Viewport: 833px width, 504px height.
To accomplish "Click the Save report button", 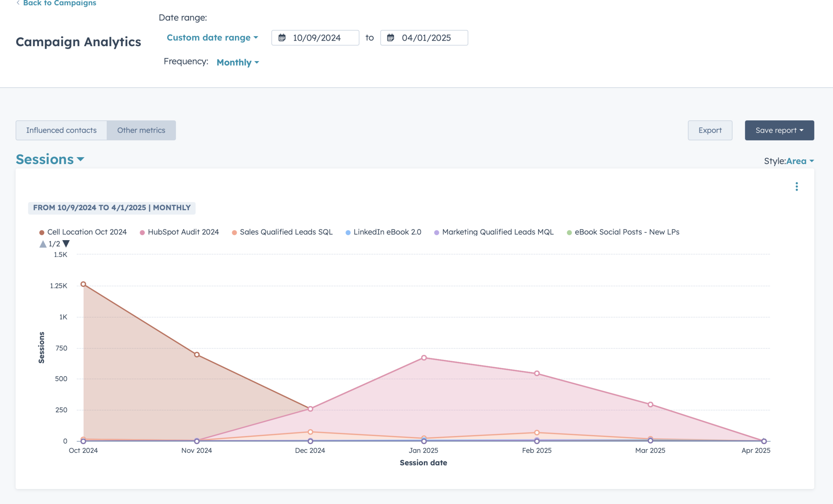I will coord(779,130).
